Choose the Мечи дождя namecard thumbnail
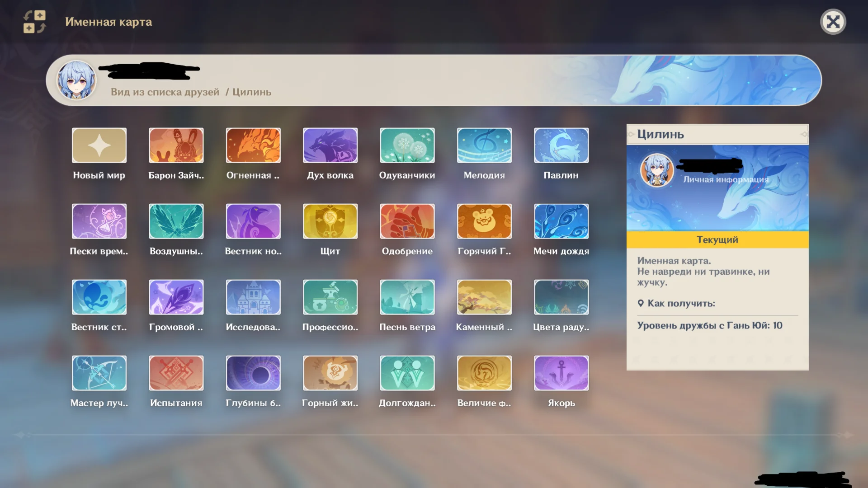Image resolution: width=868 pixels, height=488 pixels. [x=561, y=221]
